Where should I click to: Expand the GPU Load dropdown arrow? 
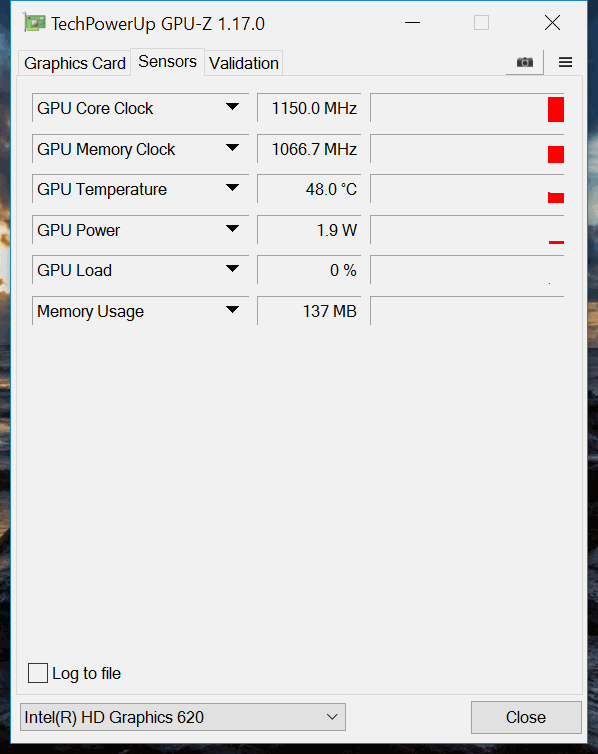click(232, 269)
